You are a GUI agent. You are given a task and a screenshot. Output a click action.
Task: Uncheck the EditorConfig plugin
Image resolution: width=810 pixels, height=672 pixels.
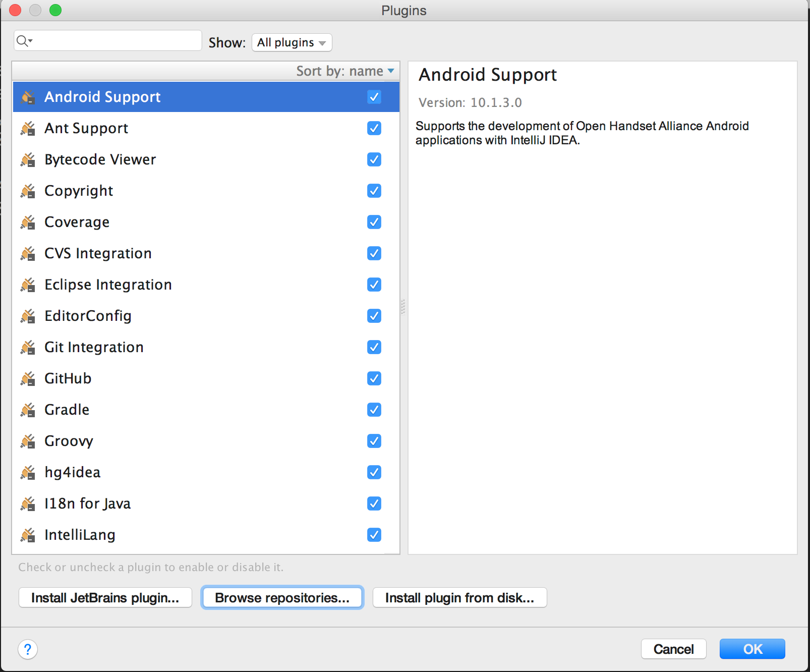coord(374,316)
